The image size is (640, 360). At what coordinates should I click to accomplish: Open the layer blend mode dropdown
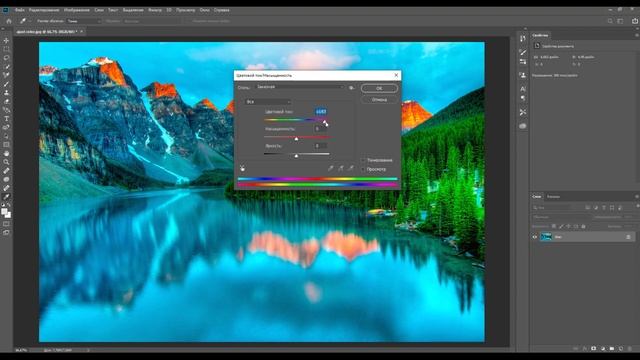[561, 217]
